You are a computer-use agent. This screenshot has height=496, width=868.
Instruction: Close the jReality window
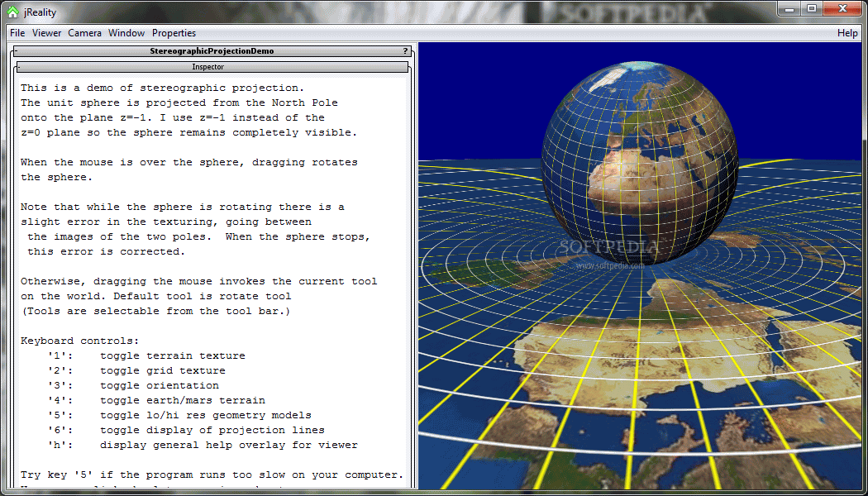click(x=842, y=7)
